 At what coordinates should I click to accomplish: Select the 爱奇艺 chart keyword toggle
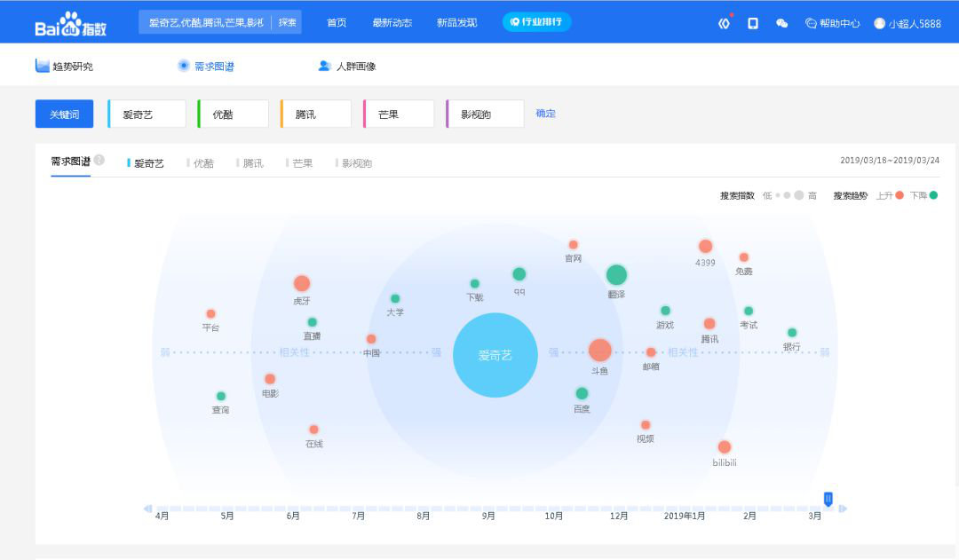click(x=146, y=163)
